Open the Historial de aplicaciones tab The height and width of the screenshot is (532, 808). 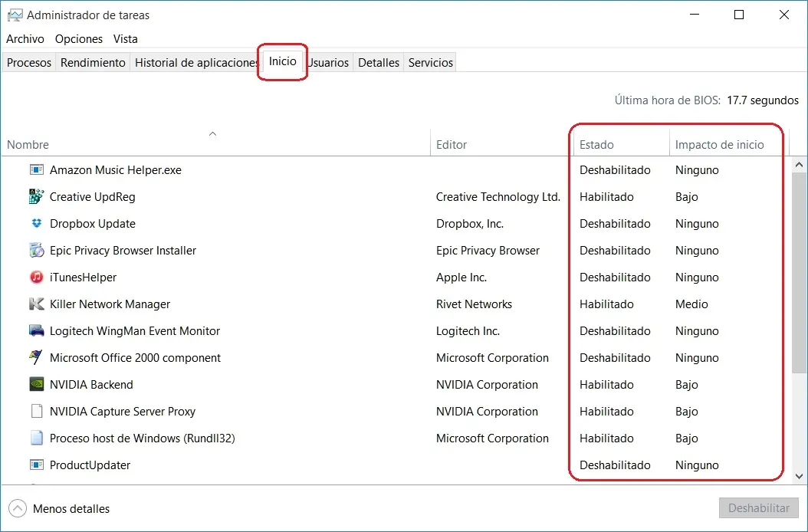195,62
